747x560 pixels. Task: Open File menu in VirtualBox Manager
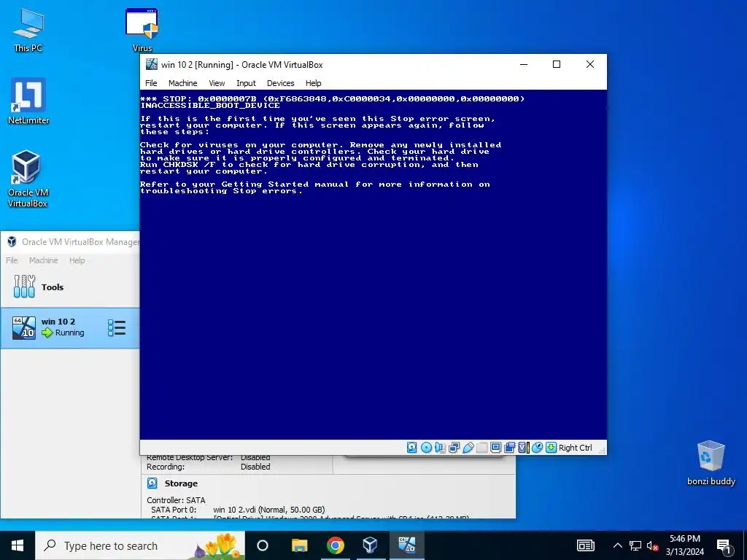[12, 260]
